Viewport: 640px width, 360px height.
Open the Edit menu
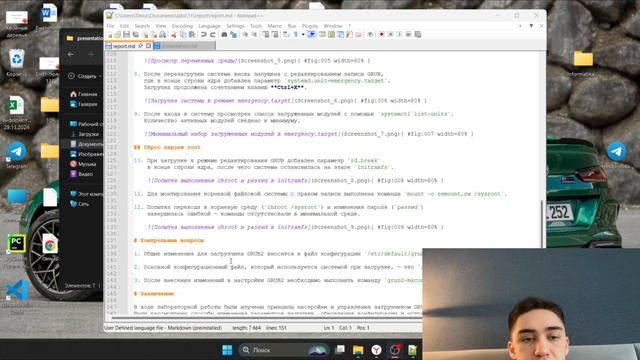pos(124,26)
